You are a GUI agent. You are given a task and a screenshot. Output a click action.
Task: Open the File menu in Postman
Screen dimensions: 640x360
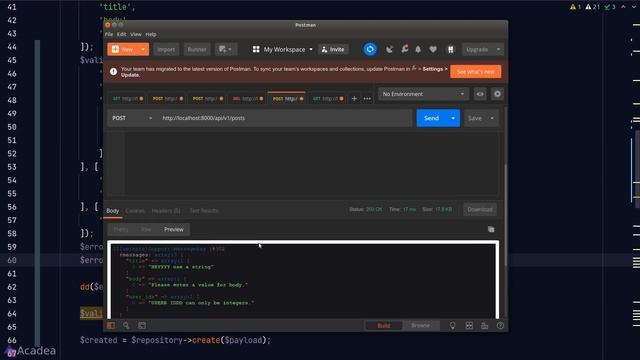(x=109, y=34)
